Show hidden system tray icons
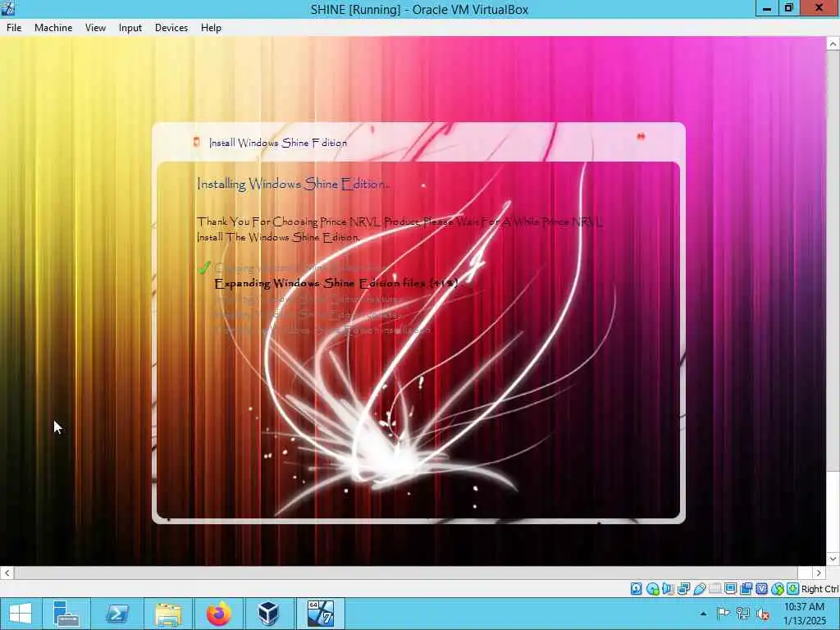This screenshot has height=630, width=840. 703,614
